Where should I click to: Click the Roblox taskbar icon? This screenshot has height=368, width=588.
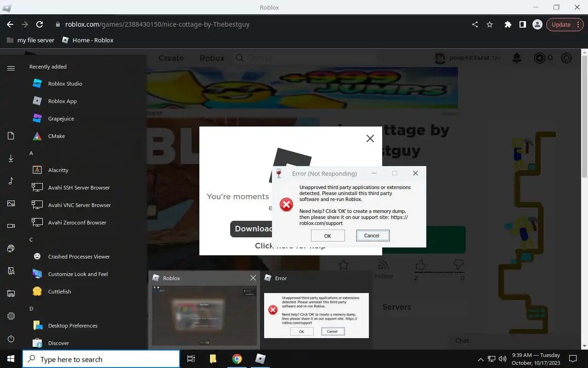(260, 359)
